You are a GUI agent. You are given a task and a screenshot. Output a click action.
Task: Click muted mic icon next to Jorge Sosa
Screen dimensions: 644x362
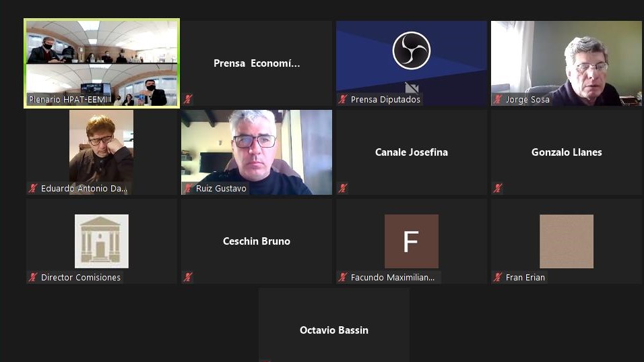coord(498,99)
